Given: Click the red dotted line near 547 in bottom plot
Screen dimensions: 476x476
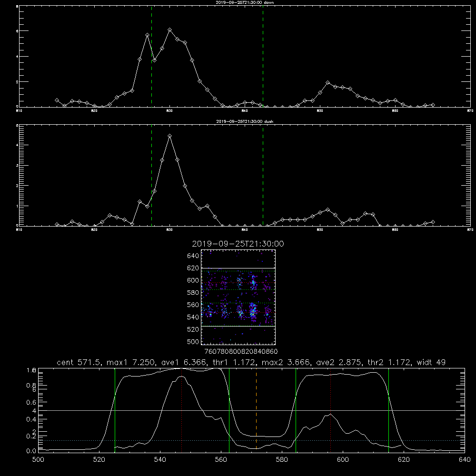Looking at the screenshot, I should [x=181, y=410].
